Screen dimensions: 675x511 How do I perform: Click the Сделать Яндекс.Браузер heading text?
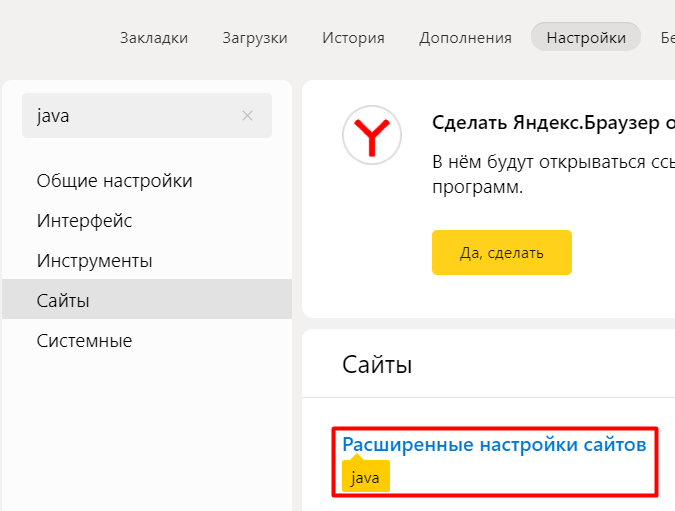pyautogui.click(x=553, y=123)
